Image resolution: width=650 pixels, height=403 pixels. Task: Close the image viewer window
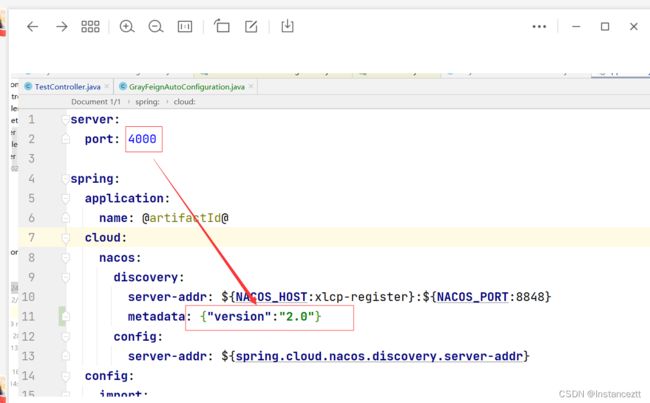click(634, 27)
